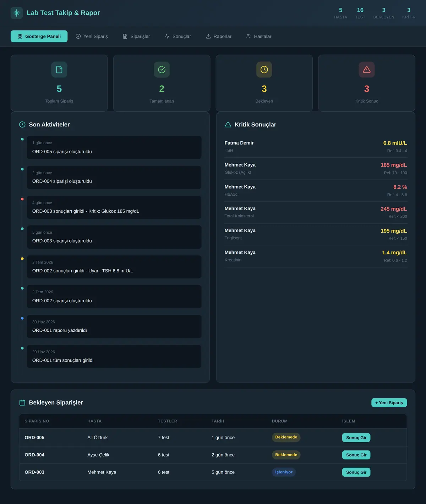
Task: Click the activity about Uyarı: TSH 6.8 mIU/L
Action: 114,267
